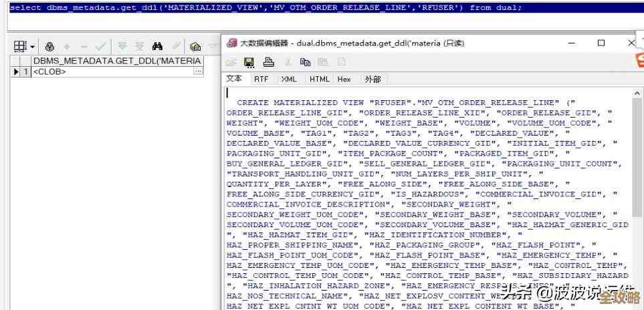Click the lock records icon
The width and height of the screenshot is (644, 310).
coord(49,47)
